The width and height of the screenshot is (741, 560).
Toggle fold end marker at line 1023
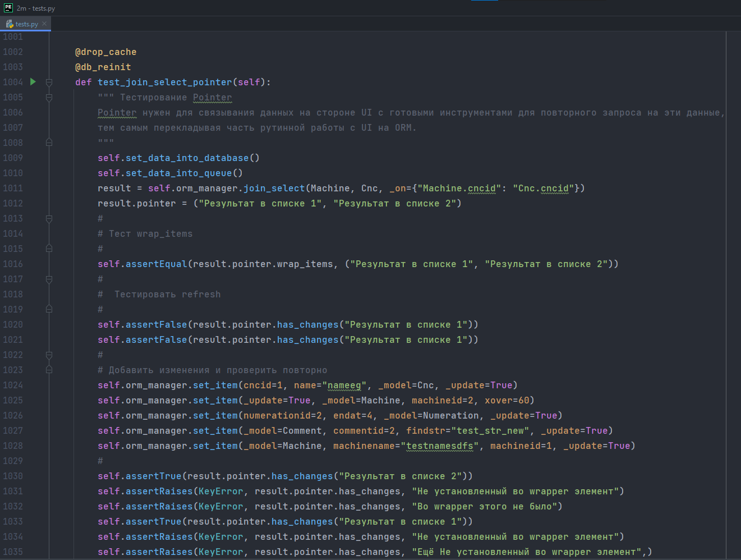(49, 370)
